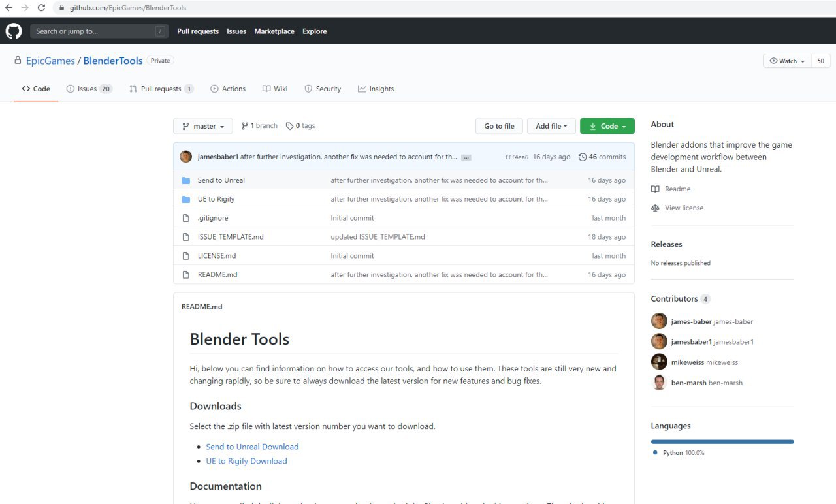Open Explore in the top navigation
Screen dimensions: 836x504
pos(314,31)
